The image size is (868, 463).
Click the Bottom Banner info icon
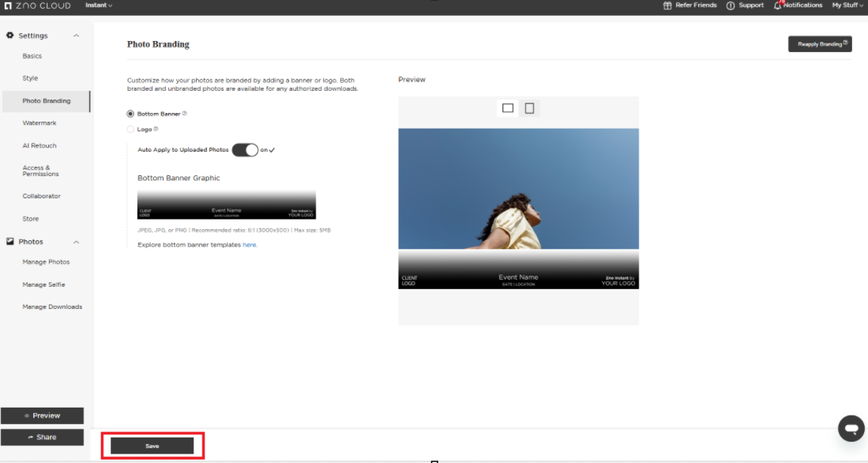(x=184, y=114)
